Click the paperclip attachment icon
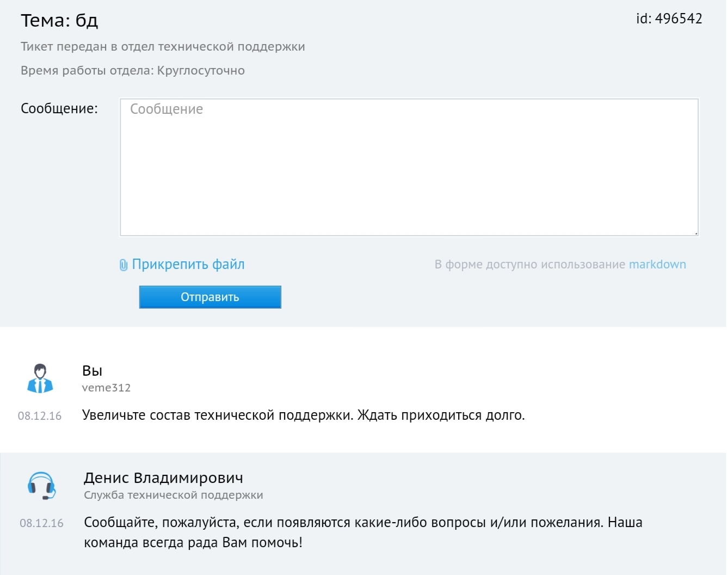Viewport: 728px width, 575px height. tap(124, 265)
